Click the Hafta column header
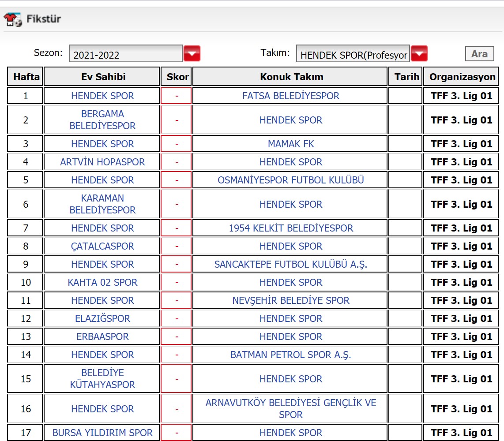 pyautogui.click(x=26, y=77)
